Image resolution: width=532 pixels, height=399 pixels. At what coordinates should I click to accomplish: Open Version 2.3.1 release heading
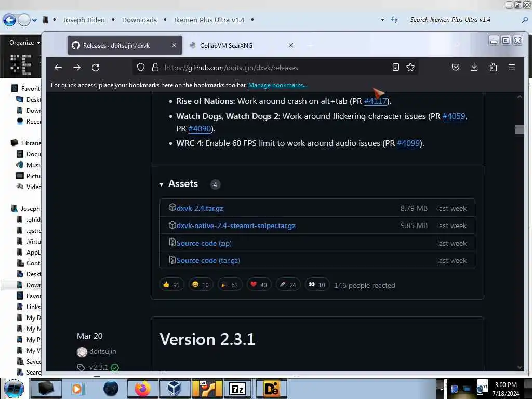[x=207, y=339]
